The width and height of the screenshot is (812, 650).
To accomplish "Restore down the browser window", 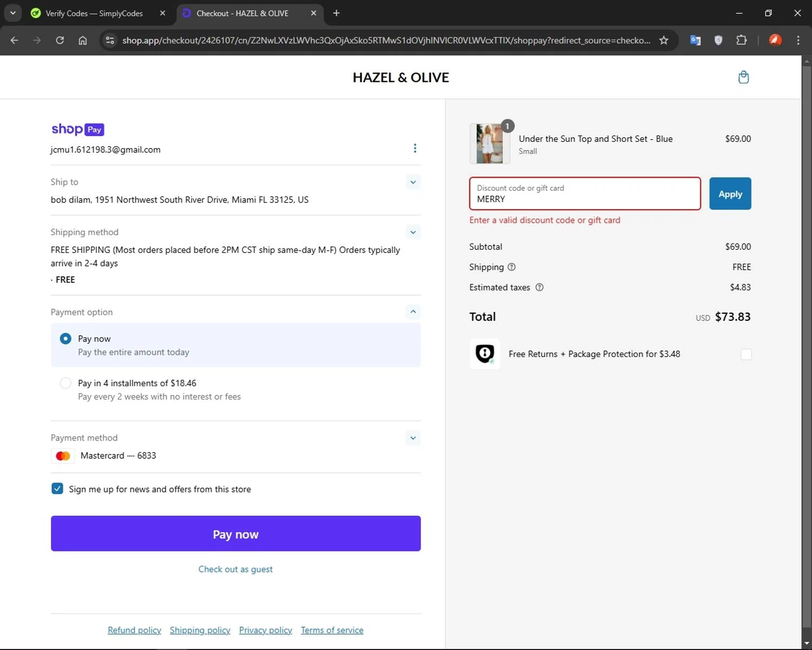I will (x=768, y=13).
